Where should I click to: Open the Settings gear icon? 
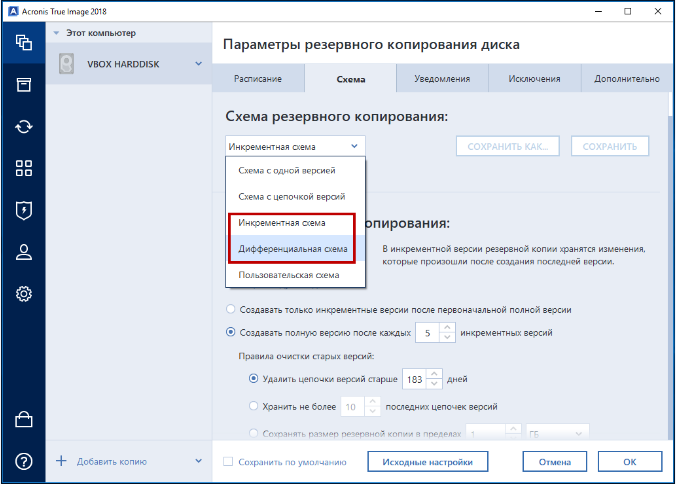pos(24,294)
